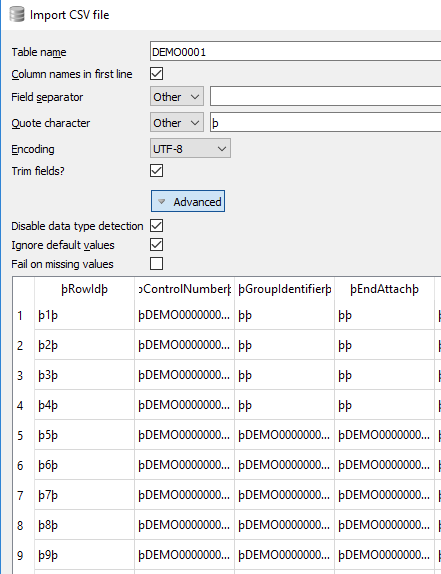Click cell þ8þ in RowId column
This screenshot has height=574, width=441.
click(x=85, y=525)
